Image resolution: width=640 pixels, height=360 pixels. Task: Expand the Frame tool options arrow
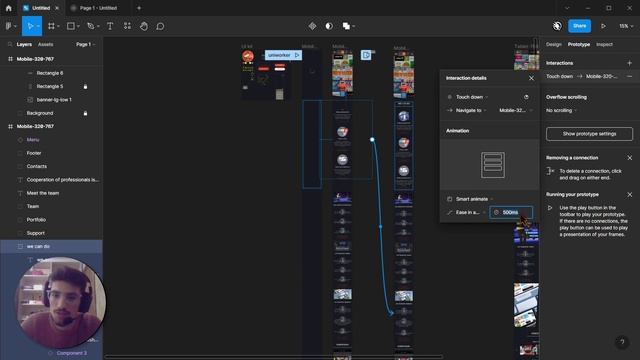point(58,27)
